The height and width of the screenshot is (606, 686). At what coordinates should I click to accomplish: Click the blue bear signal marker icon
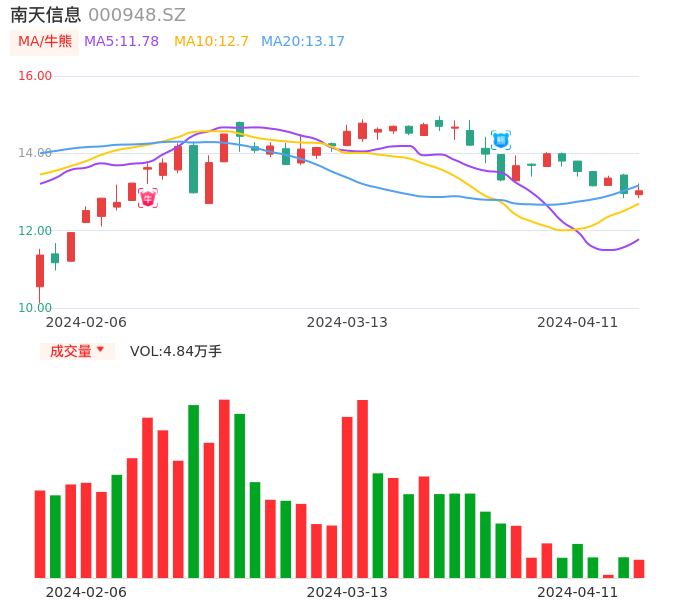pos(501,140)
